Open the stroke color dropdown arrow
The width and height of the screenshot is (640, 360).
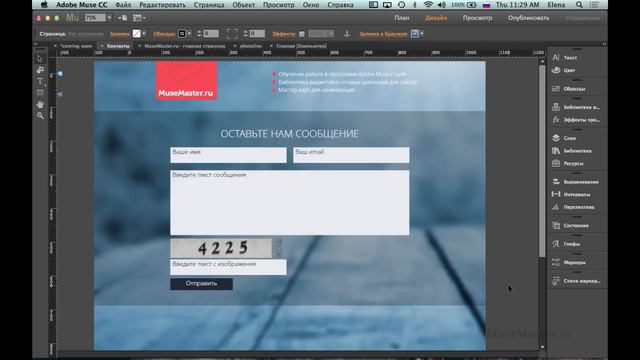click(189, 34)
